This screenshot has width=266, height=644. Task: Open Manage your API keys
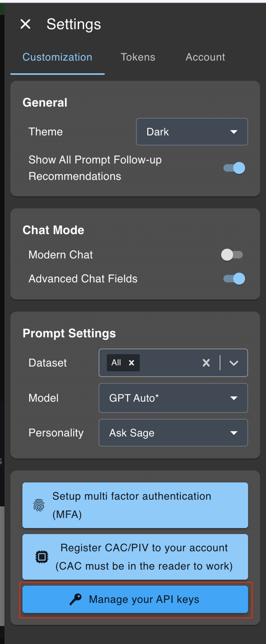[135, 600]
